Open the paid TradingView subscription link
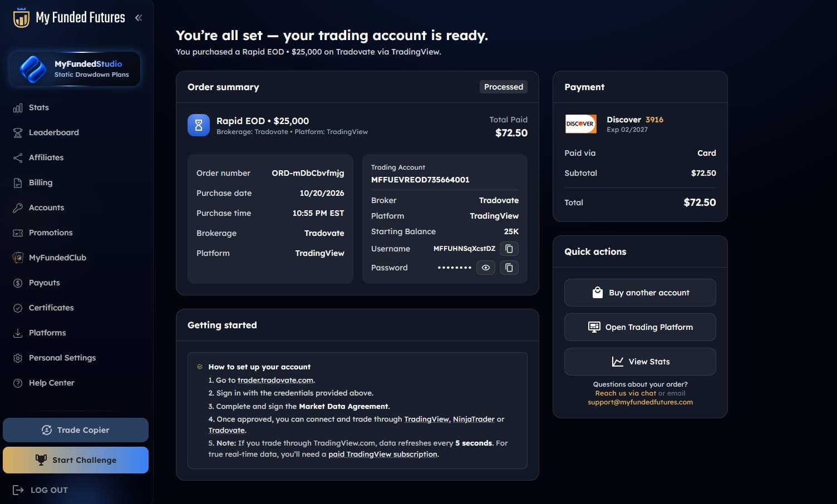The image size is (837, 504). [383, 454]
